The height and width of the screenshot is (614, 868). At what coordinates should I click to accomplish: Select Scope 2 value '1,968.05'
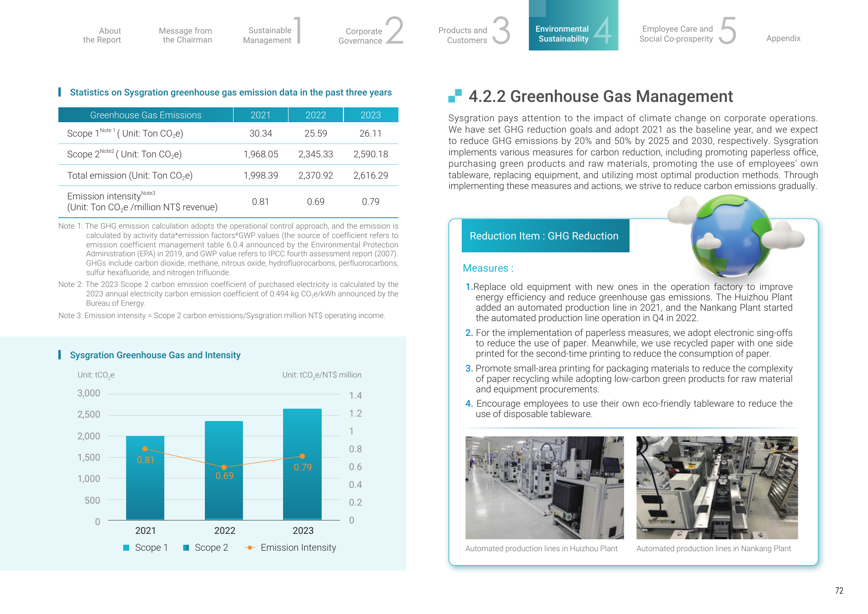(x=261, y=154)
